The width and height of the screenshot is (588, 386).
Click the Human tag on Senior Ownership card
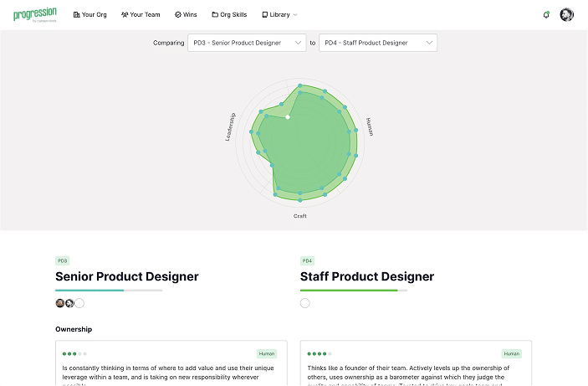click(x=266, y=353)
